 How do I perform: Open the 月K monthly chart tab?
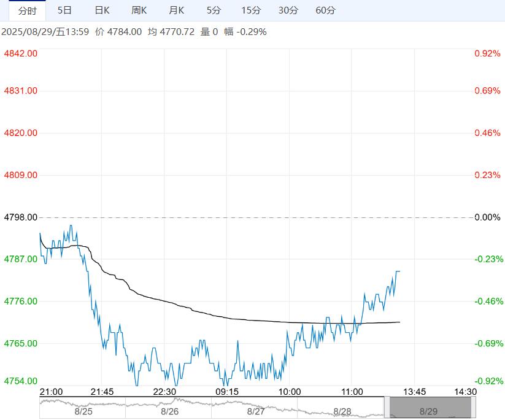tap(177, 10)
